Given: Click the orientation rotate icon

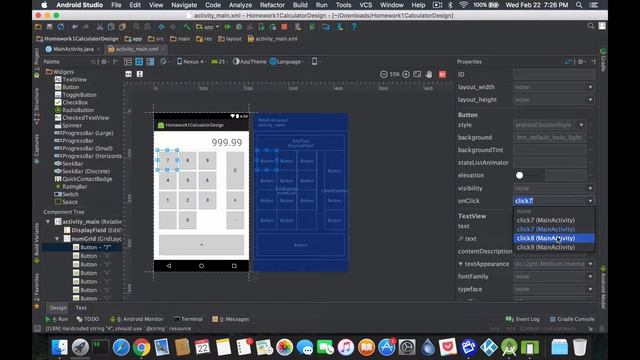Looking at the screenshot, I should pos(164,62).
